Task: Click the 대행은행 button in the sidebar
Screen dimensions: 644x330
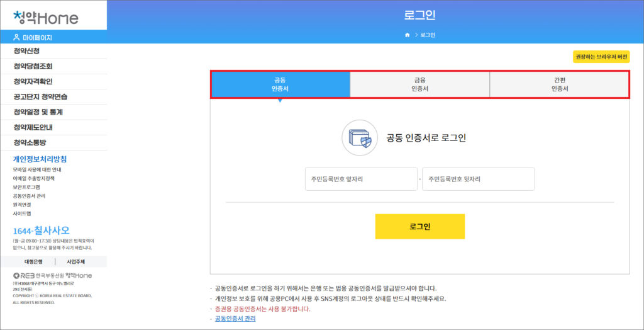Action: 33,261
